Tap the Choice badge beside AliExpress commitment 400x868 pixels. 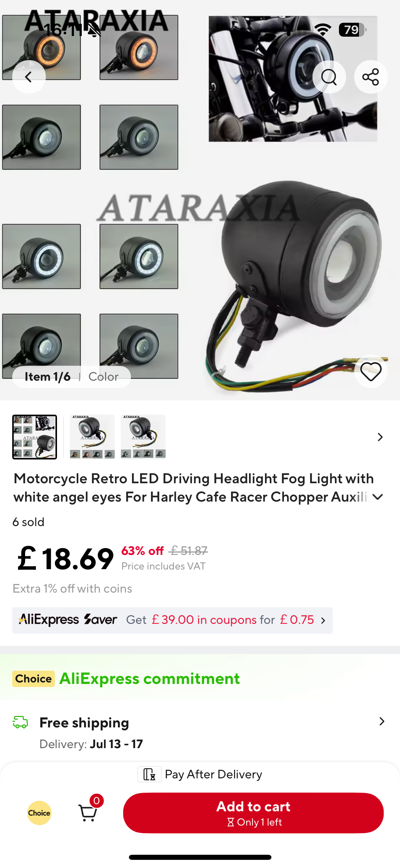tap(33, 679)
